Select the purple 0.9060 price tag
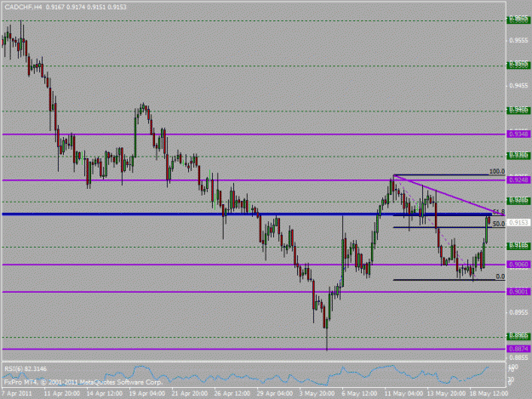Screen dimensions: 532x399 [518, 265]
